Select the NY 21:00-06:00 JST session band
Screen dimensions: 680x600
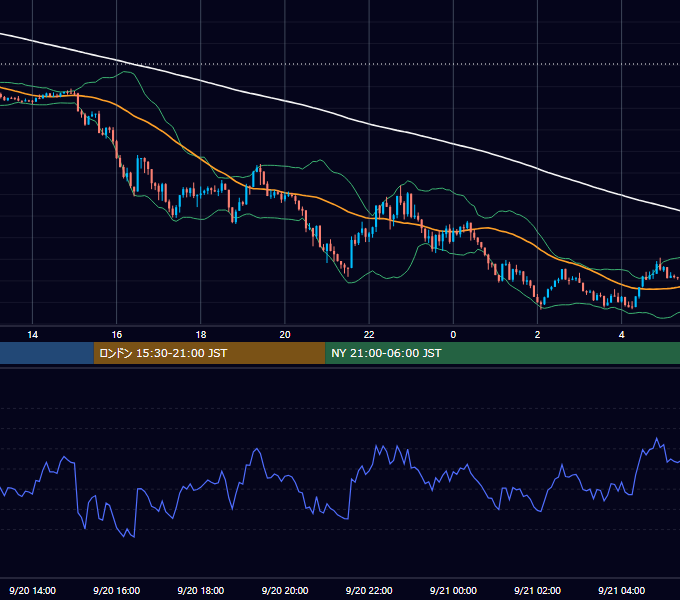[x=502, y=353]
